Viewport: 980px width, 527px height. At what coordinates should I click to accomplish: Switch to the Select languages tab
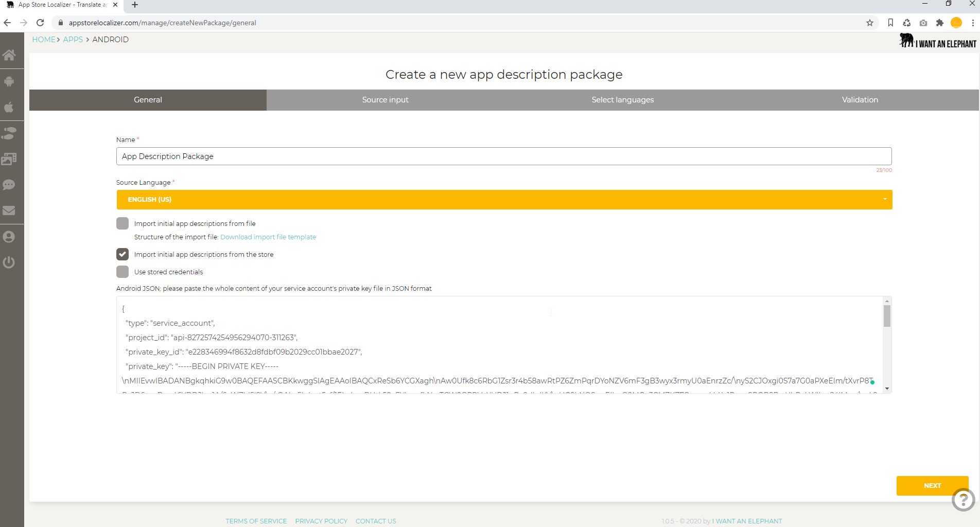[622, 100]
